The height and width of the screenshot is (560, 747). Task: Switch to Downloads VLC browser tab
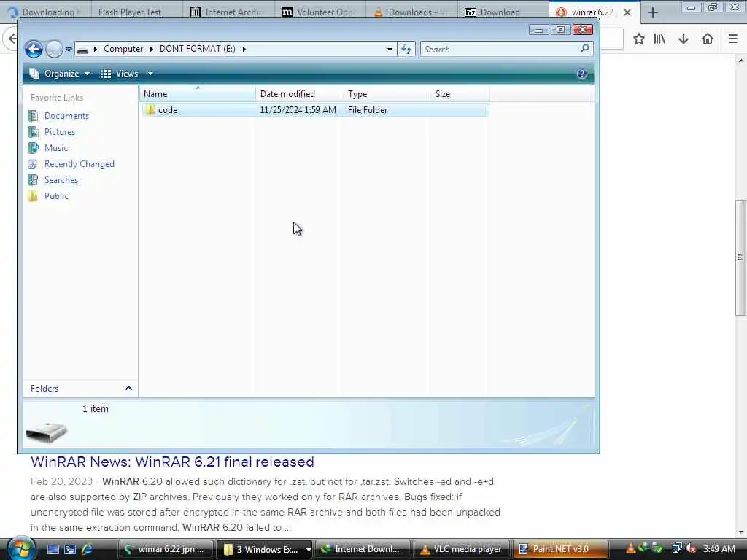point(411,12)
